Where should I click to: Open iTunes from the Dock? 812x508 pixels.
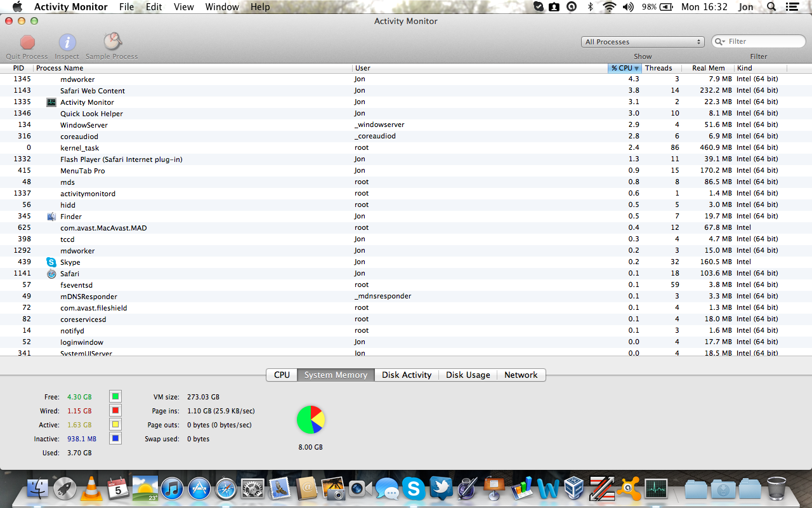pyautogui.click(x=172, y=488)
